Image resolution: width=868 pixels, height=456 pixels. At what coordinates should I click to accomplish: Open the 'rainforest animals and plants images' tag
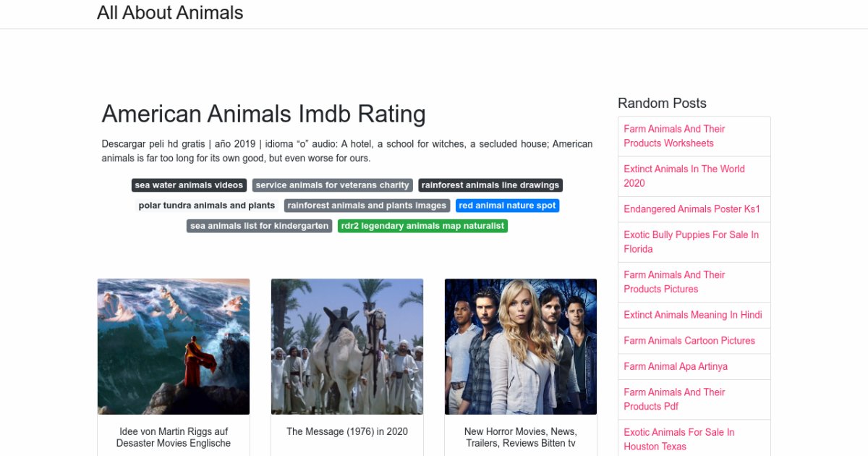click(367, 206)
